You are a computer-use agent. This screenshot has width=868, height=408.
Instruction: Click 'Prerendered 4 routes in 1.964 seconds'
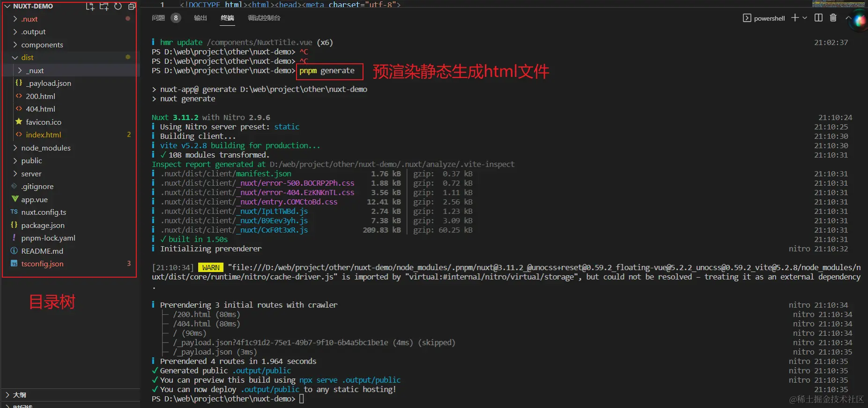point(238,361)
